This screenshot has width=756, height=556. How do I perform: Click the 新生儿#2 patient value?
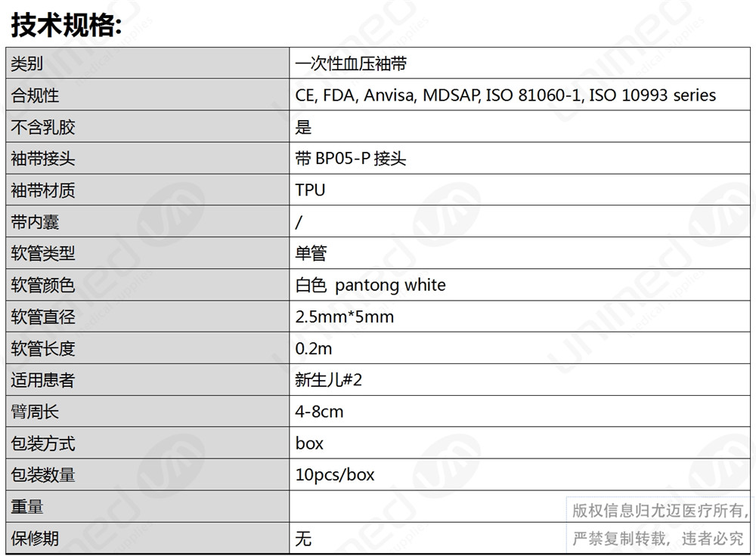(x=328, y=380)
